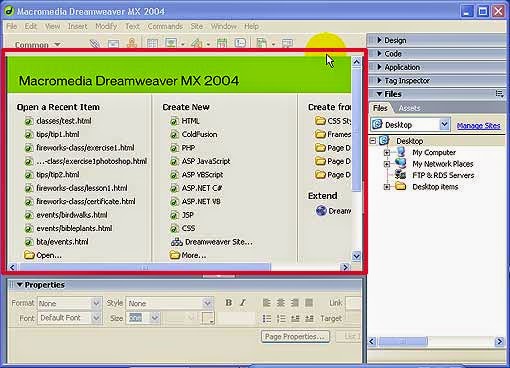Create a new HTML document
The width and height of the screenshot is (510, 368).
190,121
